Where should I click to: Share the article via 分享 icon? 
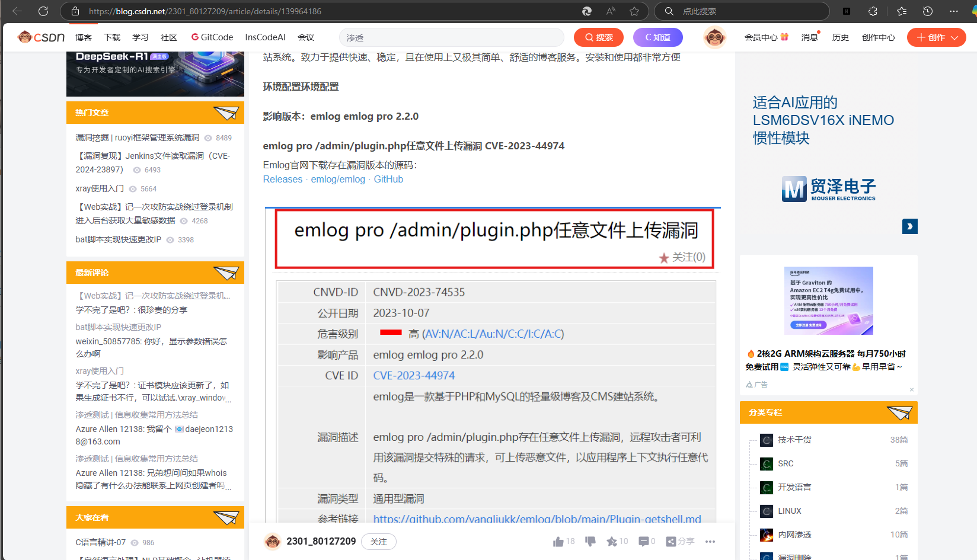680,542
